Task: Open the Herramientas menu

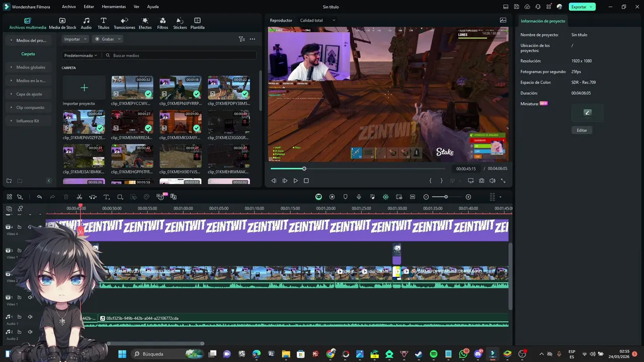Action: pos(114,7)
